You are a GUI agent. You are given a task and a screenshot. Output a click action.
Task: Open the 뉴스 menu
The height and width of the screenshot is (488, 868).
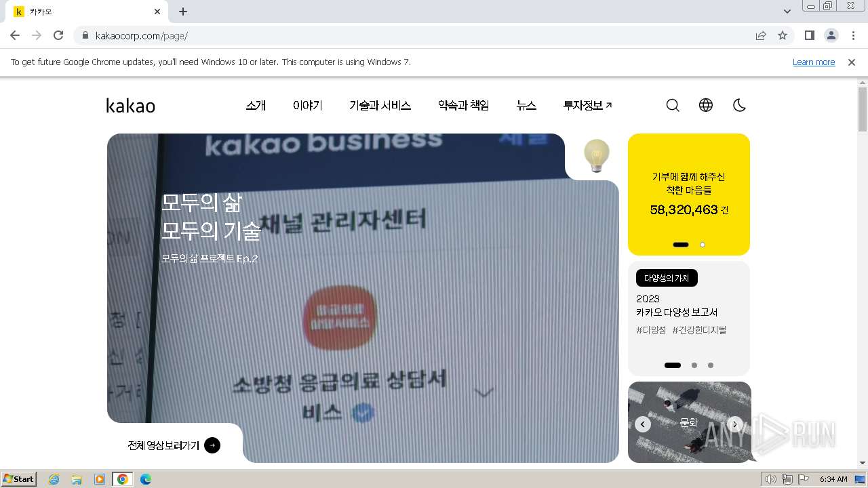point(526,105)
